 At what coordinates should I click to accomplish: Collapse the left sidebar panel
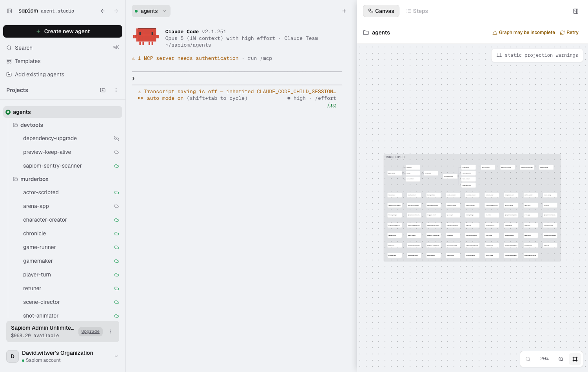tap(9, 11)
